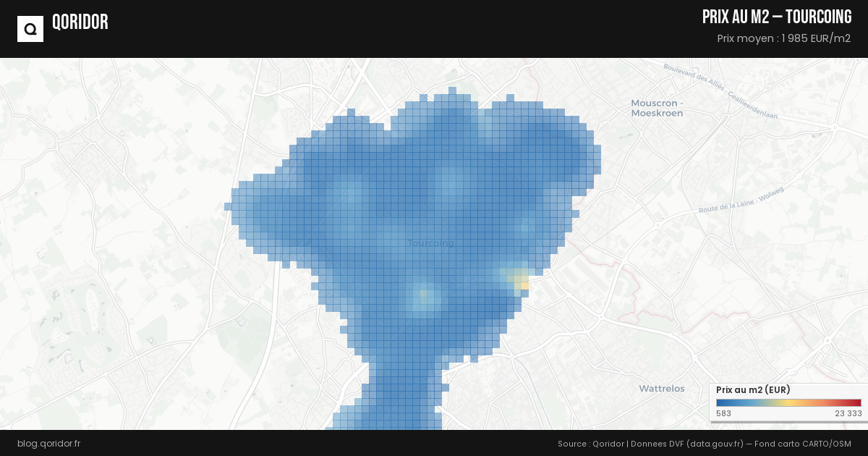Select the Wattrelos label on the map
The width and height of the screenshot is (868, 456).
coord(661,389)
